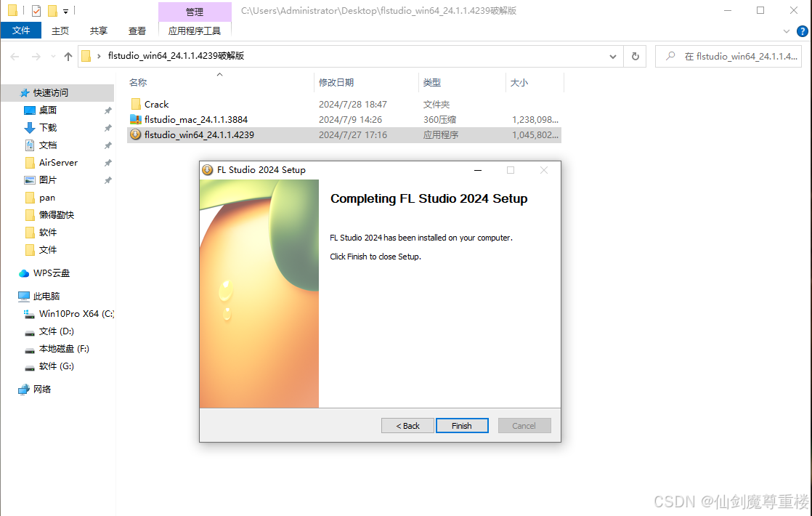The height and width of the screenshot is (516, 812).
Task: Switch to the 应用程序工具 tab
Action: click(x=195, y=31)
